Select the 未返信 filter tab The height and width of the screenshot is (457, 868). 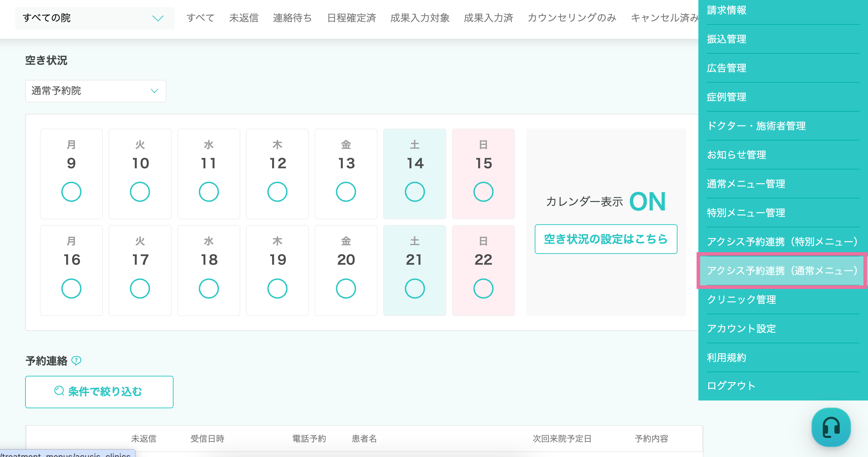click(244, 18)
